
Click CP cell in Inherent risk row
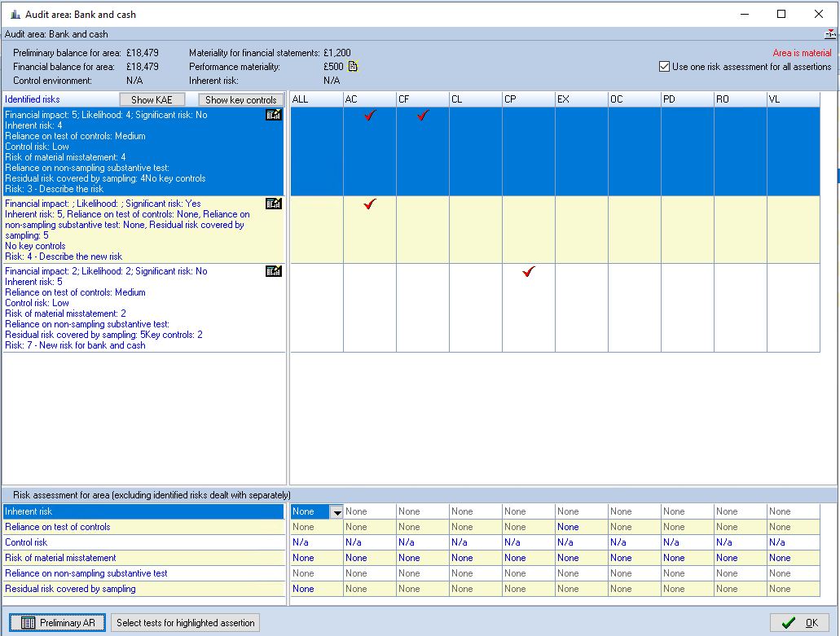point(529,511)
